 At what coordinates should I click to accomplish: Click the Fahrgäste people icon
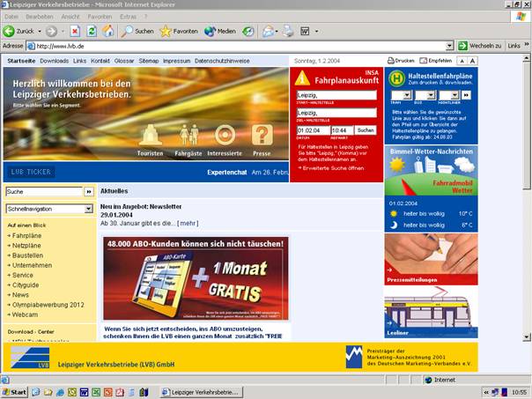[x=188, y=135]
